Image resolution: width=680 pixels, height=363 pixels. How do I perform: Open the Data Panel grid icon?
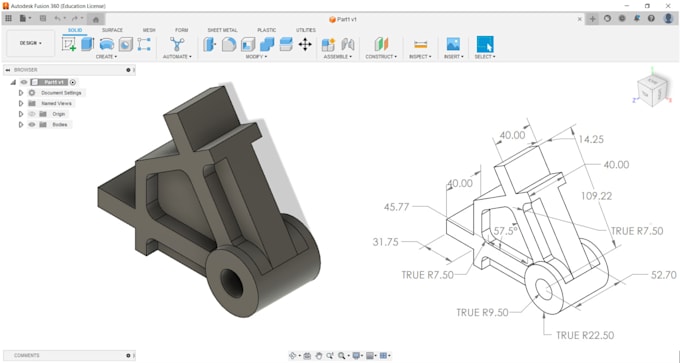coord(8,19)
